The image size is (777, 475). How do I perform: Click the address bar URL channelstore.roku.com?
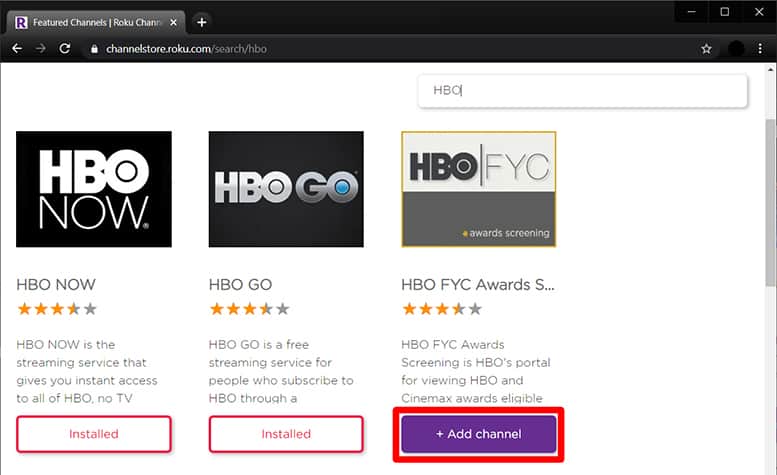click(x=186, y=49)
